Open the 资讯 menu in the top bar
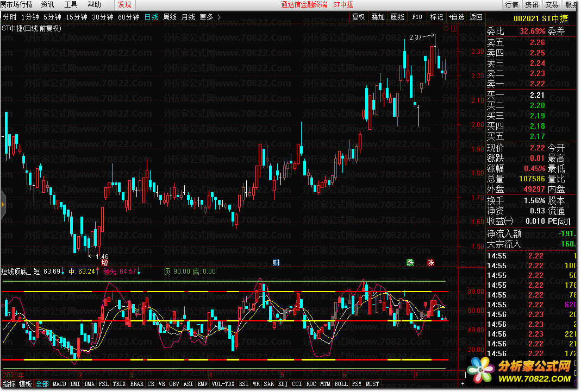Image resolution: width=581 pixels, height=392 pixels. pos(47,4)
